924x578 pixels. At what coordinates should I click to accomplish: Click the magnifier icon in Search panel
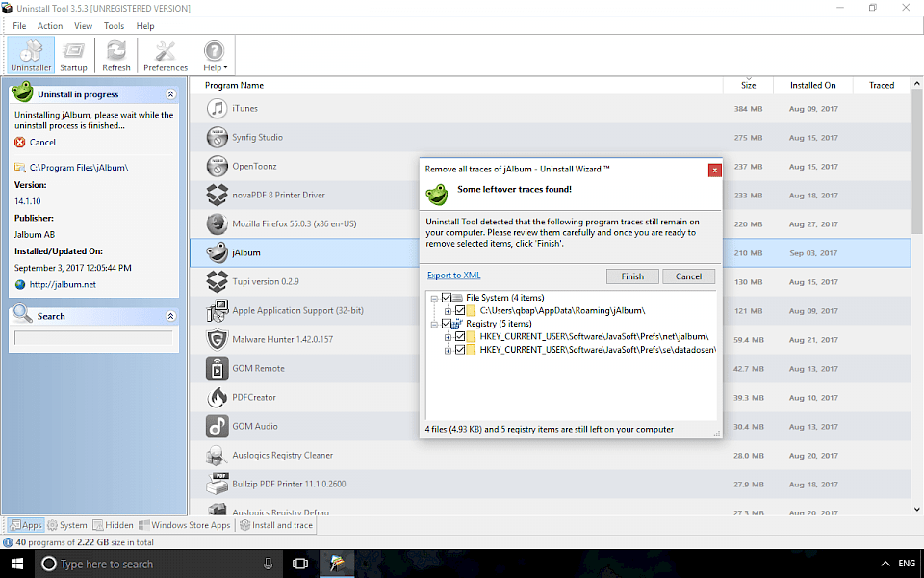coord(22,314)
